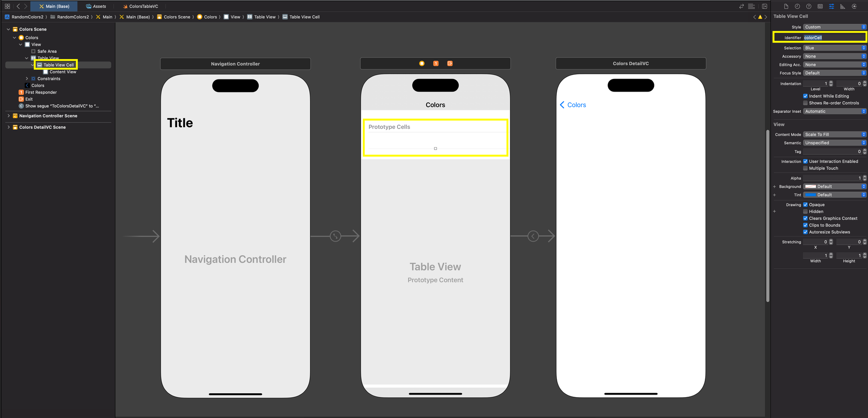The height and width of the screenshot is (418, 868).
Task: Open the editor options lines icon
Action: point(752,6)
